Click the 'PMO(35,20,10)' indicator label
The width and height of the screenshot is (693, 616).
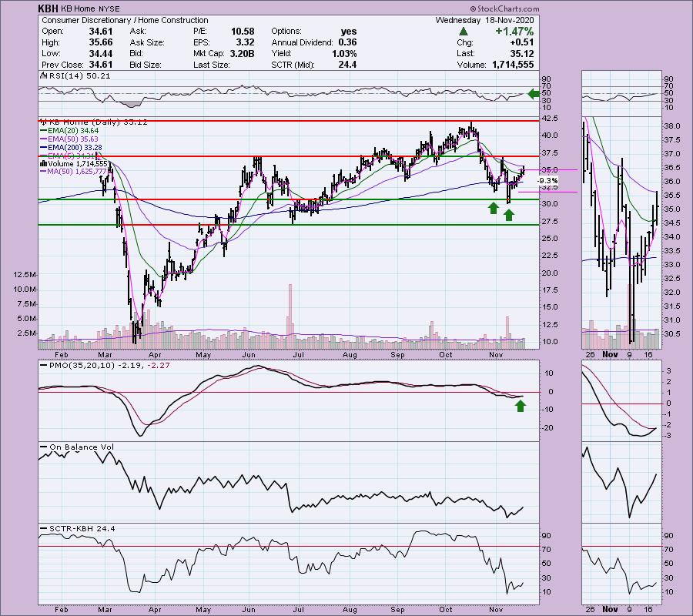(x=82, y=366)
